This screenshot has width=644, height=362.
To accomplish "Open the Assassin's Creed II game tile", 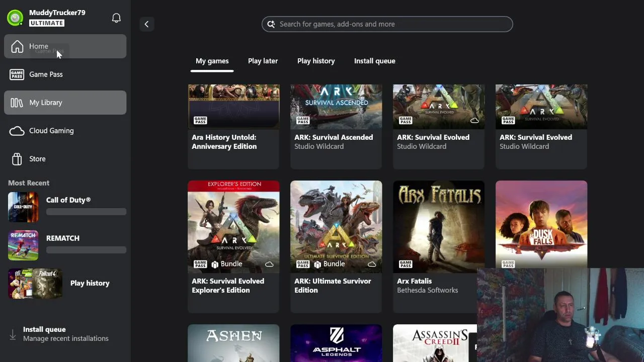I will pos(435,343).
